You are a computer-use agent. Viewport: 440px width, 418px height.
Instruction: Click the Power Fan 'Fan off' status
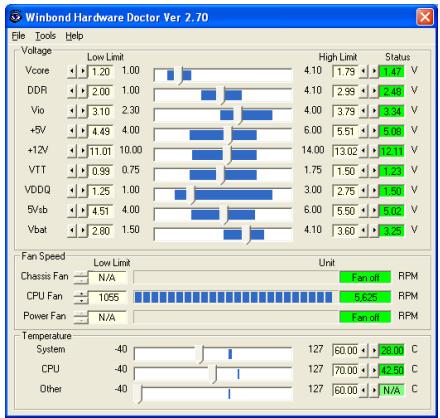click(x=365, y=317)
